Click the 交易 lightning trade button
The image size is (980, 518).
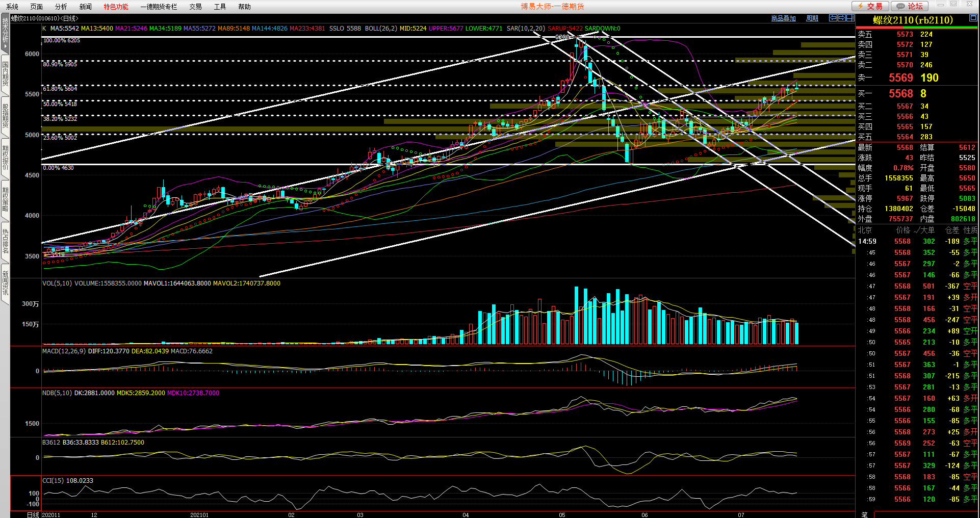[870, 6]
